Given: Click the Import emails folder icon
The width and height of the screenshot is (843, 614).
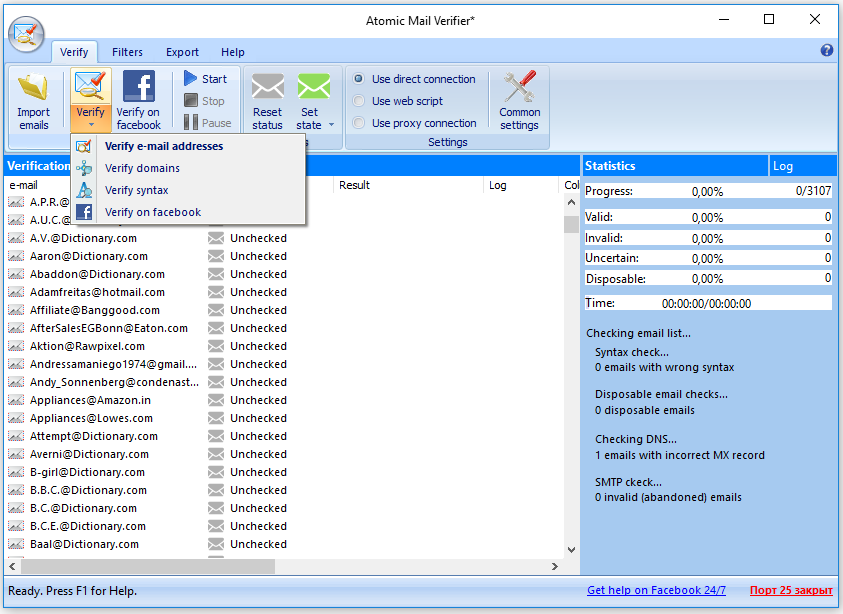Looking at the screenshot, I should [33, 87].
